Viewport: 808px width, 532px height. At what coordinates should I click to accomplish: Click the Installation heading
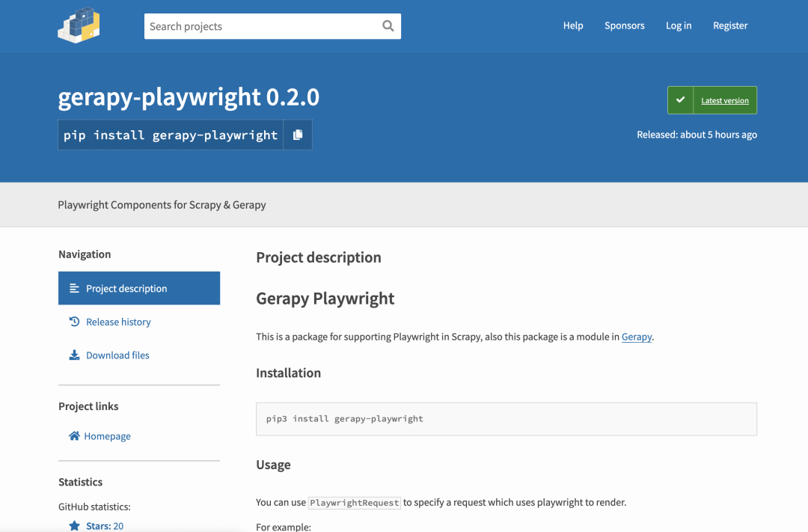[x=288, y=373]
